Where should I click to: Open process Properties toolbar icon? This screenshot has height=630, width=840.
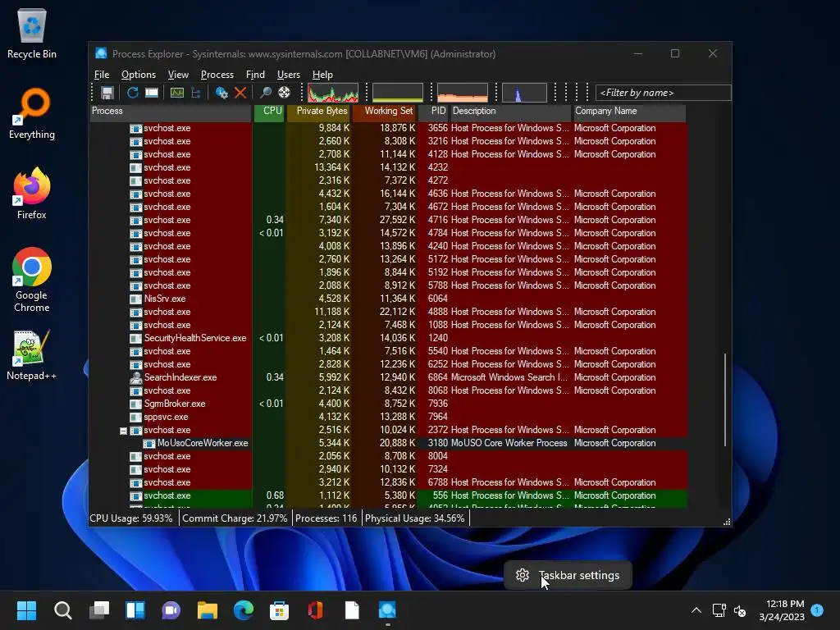(x=221, y=93)
